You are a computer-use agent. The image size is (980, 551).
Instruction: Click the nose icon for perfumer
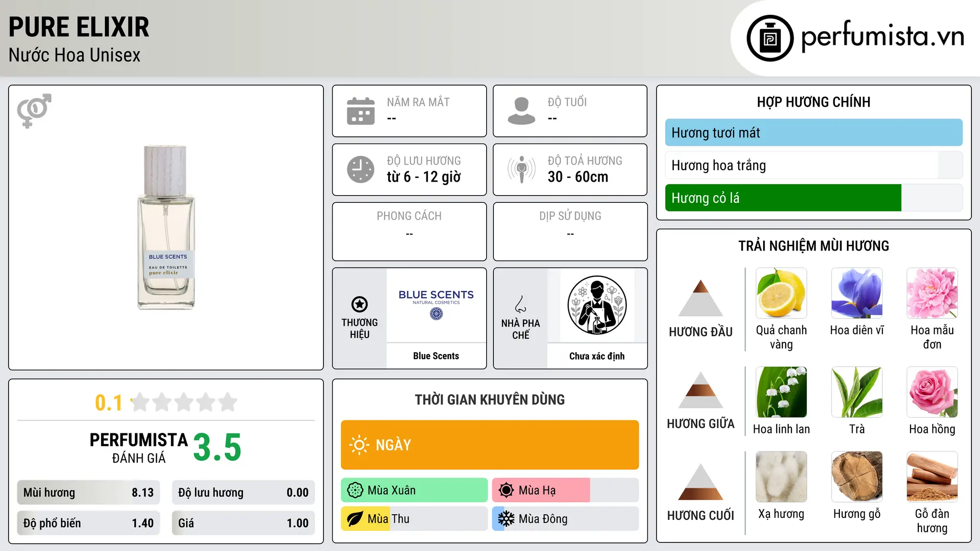(521, 304)
